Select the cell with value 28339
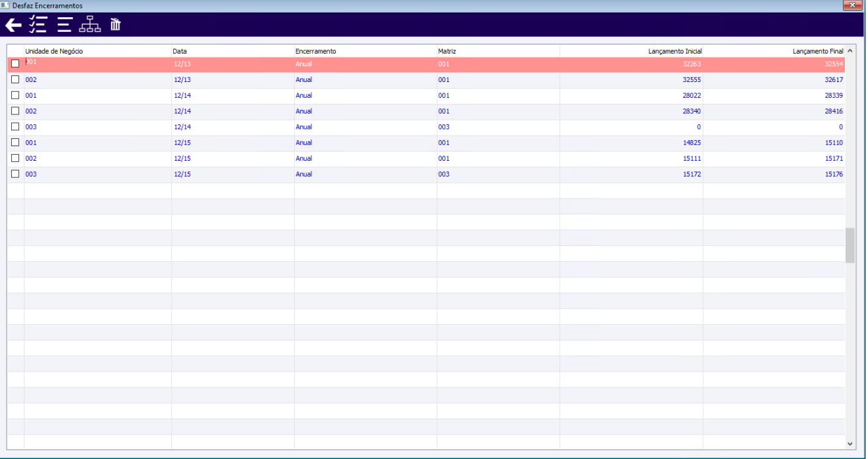This screenshot has height=459, width=868. [x=774, y=96]
